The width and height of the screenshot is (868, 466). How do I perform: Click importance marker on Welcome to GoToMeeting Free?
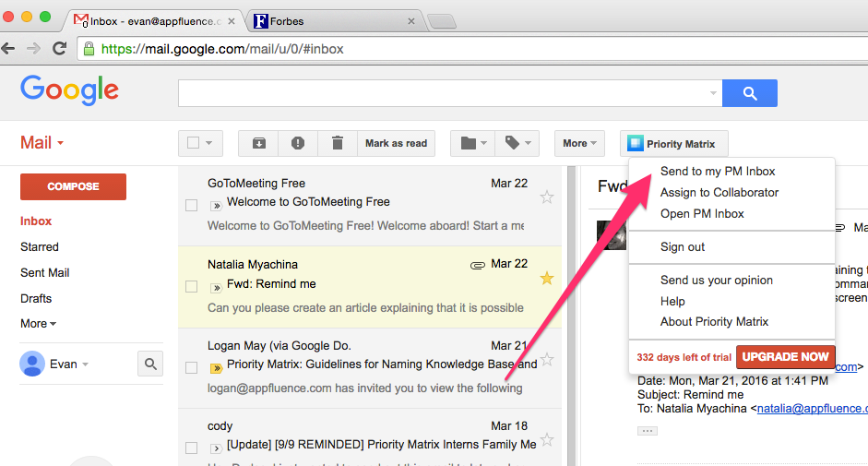point(216,206)
